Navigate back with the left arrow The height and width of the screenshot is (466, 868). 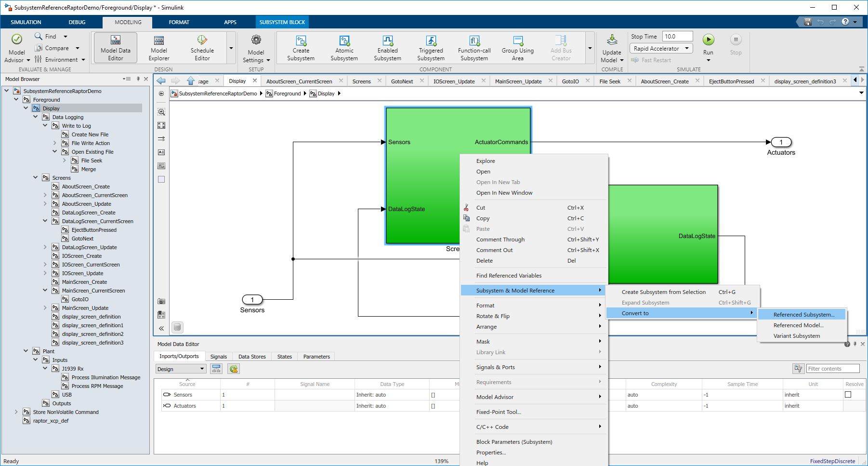pyautogui.click(x=161, y=81)
